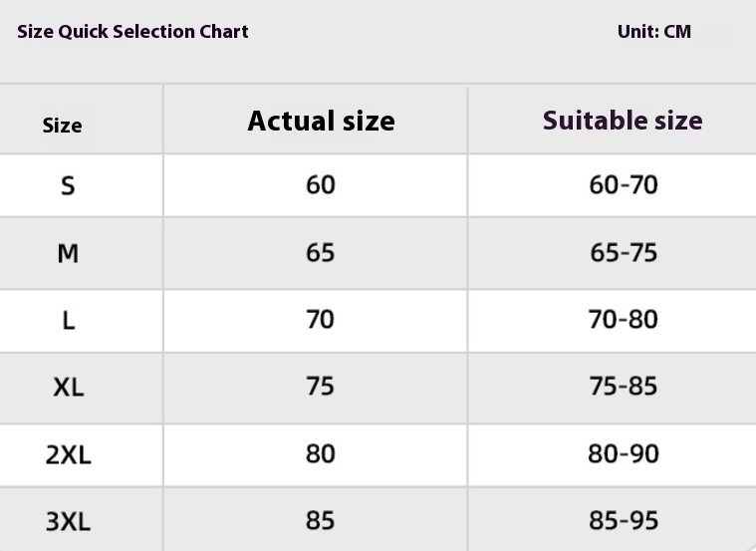Click the 3XL size row label

pyautogui.click(x=68, y=521)
